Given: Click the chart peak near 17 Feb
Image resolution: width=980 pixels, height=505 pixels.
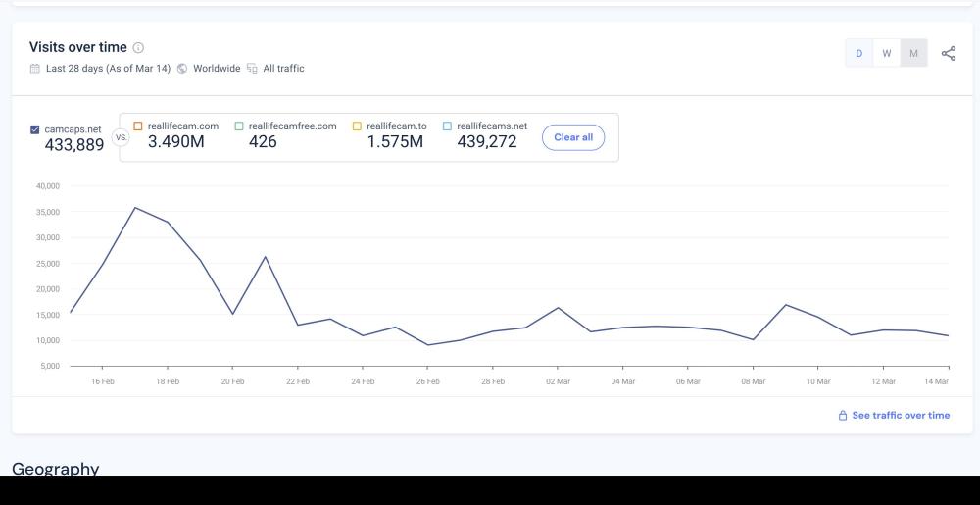Looking at the screenshot, I should (x=134, y=207).
